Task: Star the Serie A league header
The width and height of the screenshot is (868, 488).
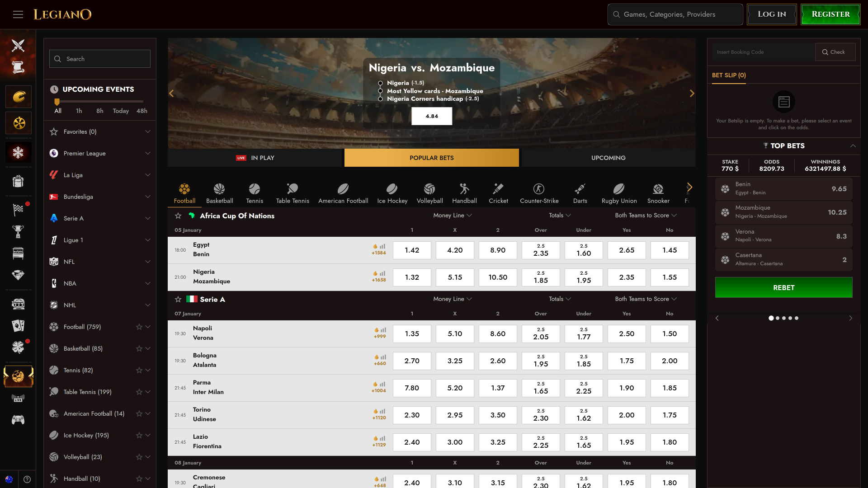Action: (178, 300)
